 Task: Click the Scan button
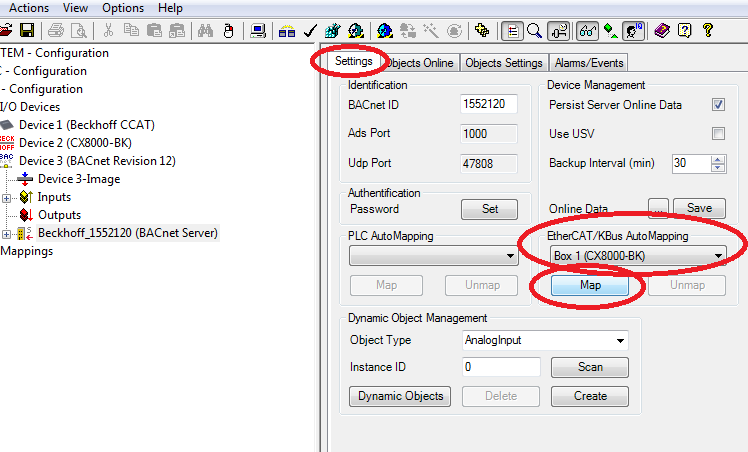[x=590, y=367]
